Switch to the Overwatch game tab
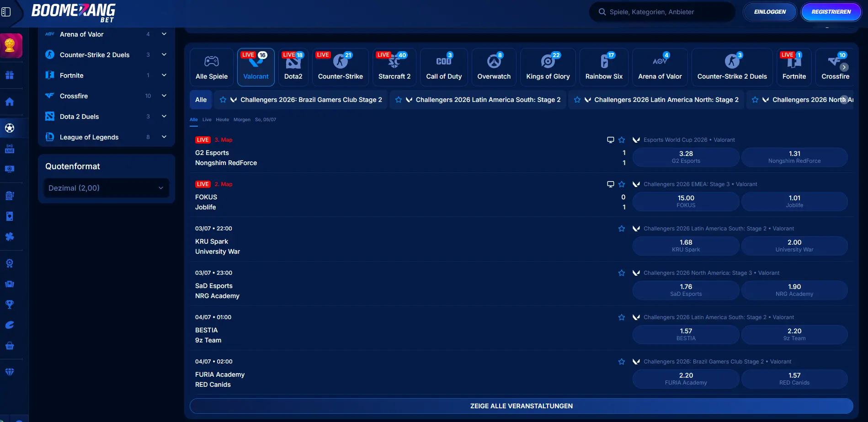 (x=494, y=67)
